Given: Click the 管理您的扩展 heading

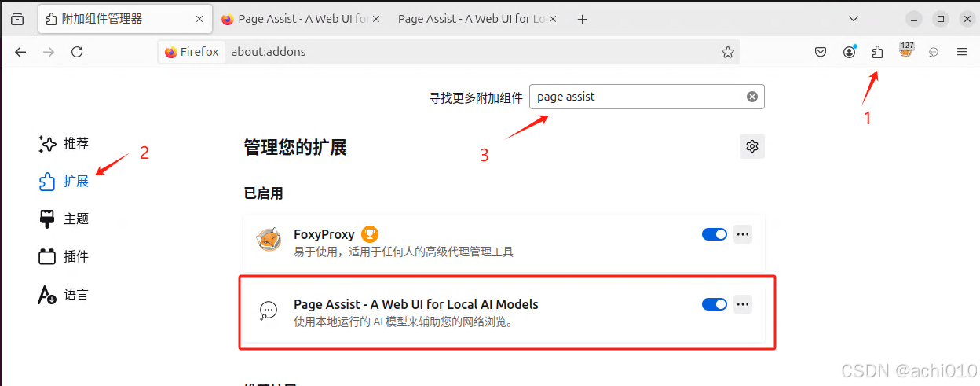Looking at the screenshot, I should point(295,147).
